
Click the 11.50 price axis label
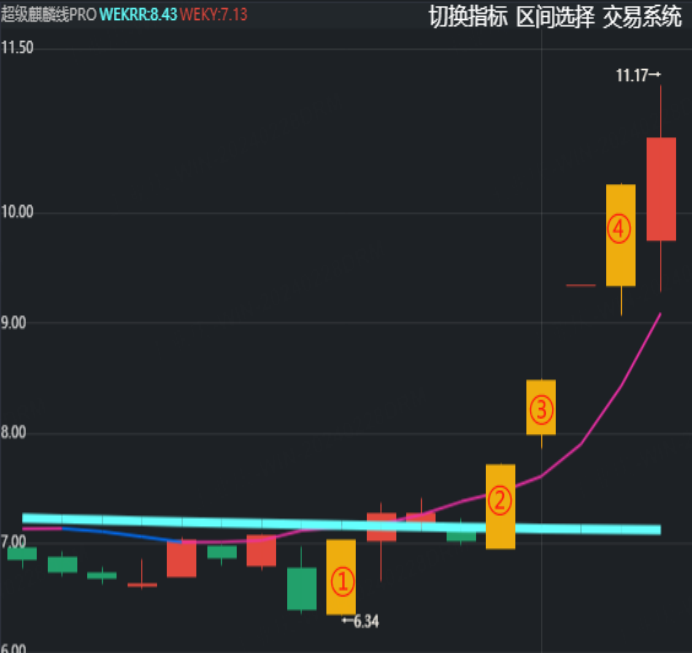click(x=17, y=47)
